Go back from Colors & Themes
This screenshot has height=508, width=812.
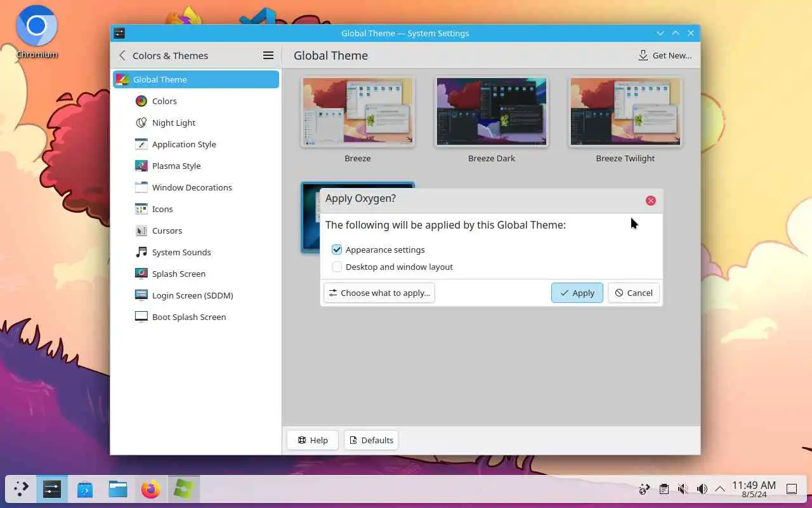(122, 56)
